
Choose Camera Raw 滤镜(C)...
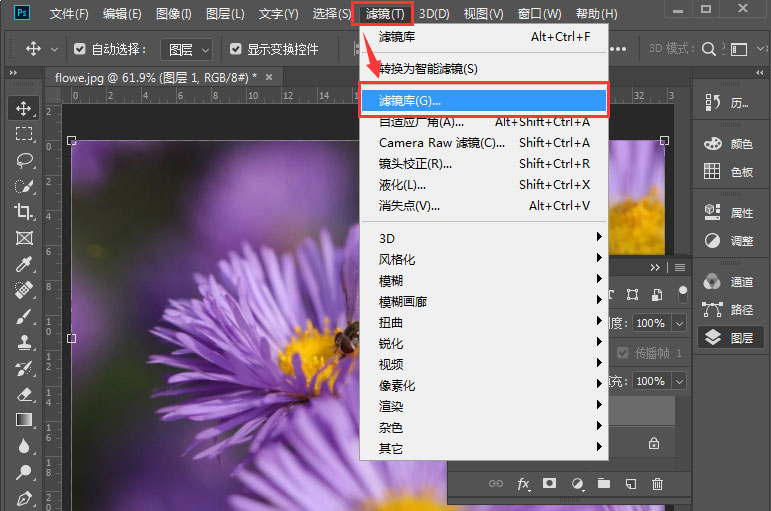tap(484, 143)
